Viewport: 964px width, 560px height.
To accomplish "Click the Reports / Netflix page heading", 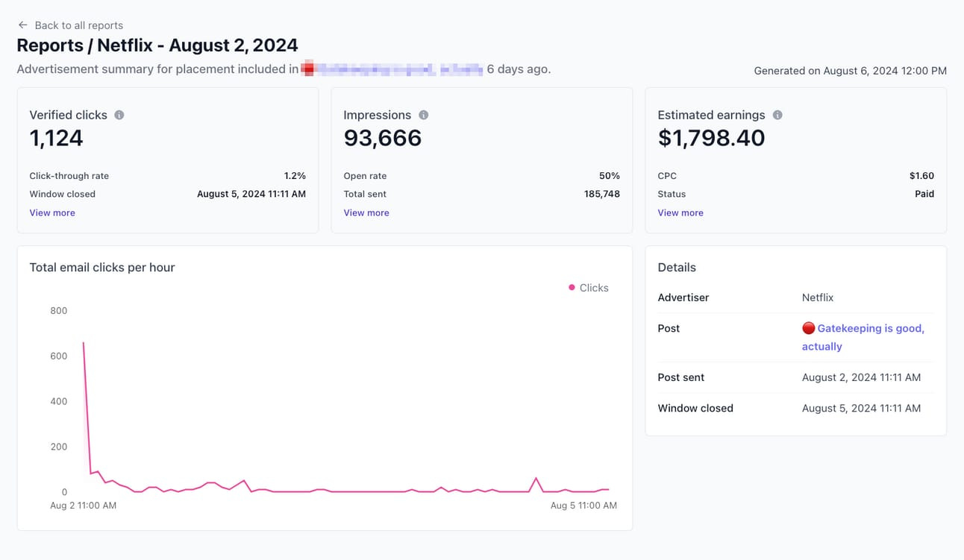I will click(x=157, y=45).
